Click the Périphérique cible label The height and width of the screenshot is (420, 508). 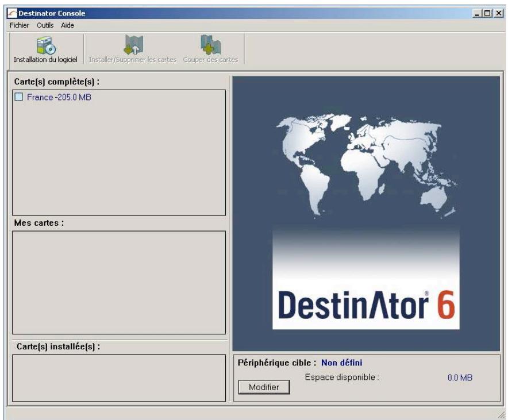277,363
